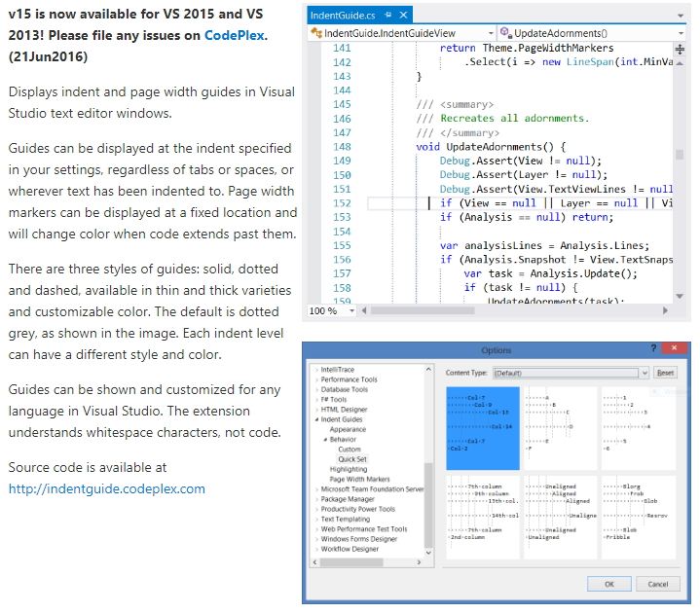Viewport: 700px width, 613px height.
Task: Select the Appearance tree item
Action: [x=348, y=429]
